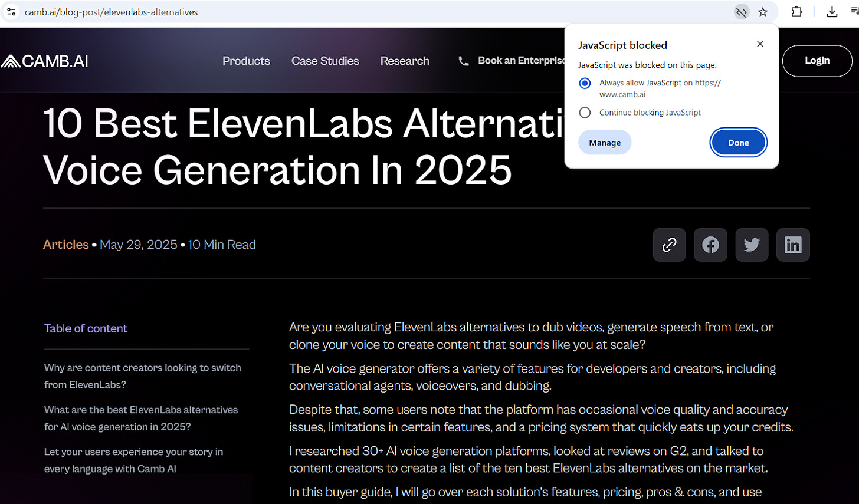The height and width of the screenshot is (504, 859).
Task: Click the CAMB.AI logo
Action: (x=44, y=61)
